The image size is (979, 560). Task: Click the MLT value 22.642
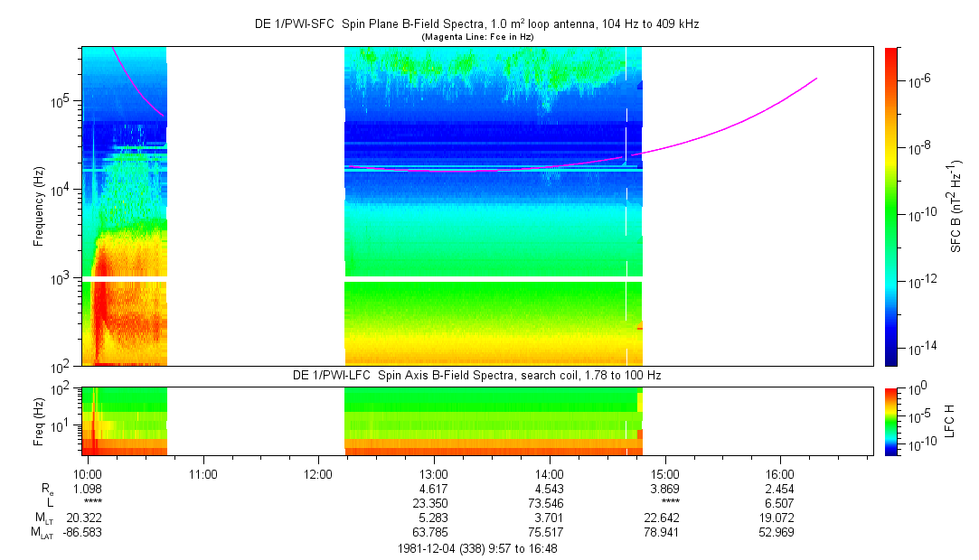[664, 518]
